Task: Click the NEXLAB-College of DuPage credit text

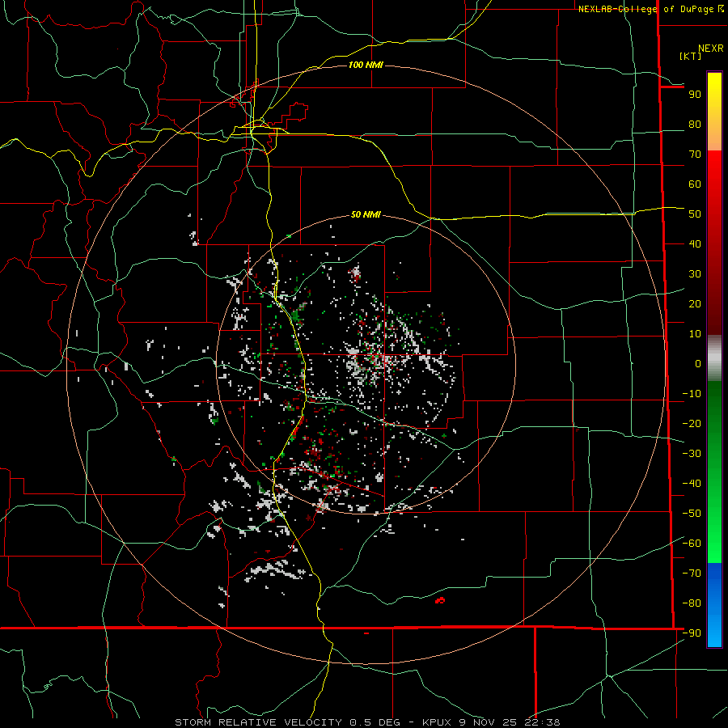Action: pyautogui.click(x=647, y=9)
